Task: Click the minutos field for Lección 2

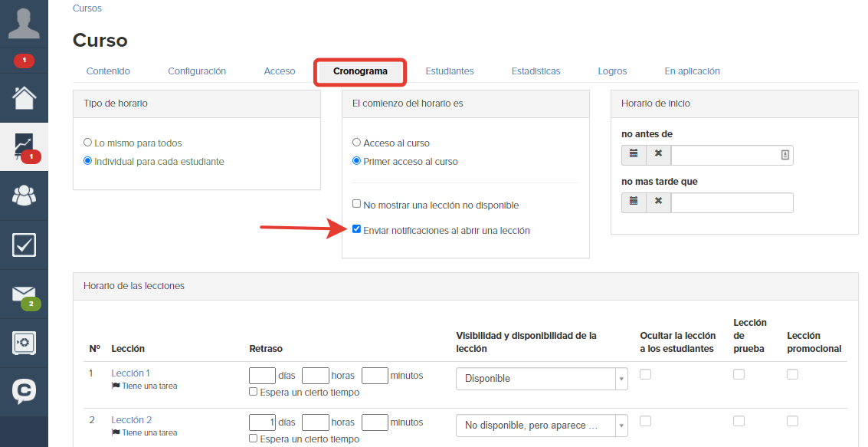Action: click(x=375, y=422)
